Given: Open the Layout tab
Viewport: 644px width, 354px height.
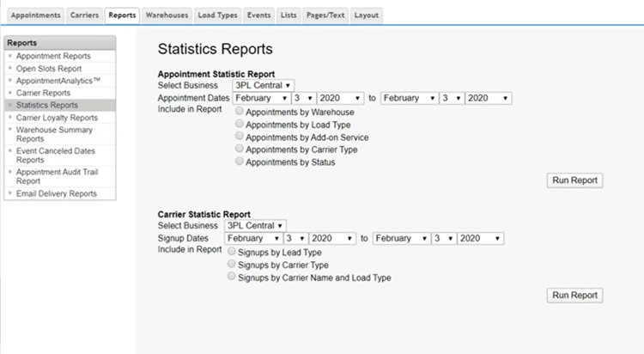Looking at the screenshot, I should [x=367, y=15].
